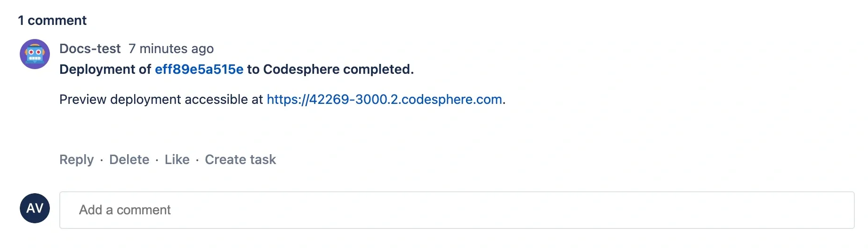
Task: Open commit eff89e5a515e link
Action: click(x=199, y=70)
